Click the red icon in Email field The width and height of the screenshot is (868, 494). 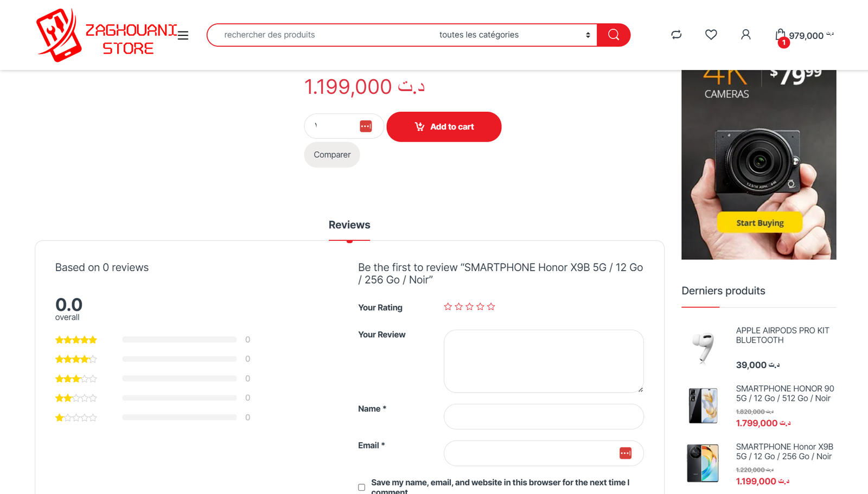pos(625,453)
